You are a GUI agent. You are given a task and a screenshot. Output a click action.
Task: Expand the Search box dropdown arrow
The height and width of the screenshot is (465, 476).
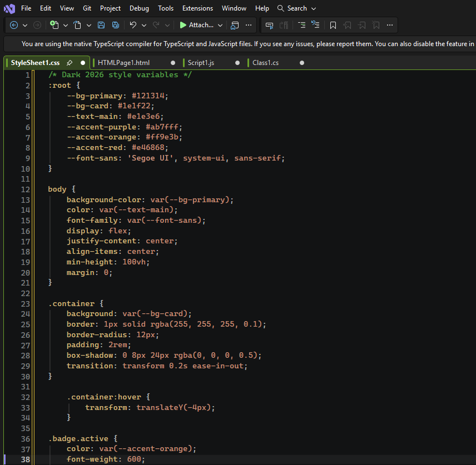point(314,9)
